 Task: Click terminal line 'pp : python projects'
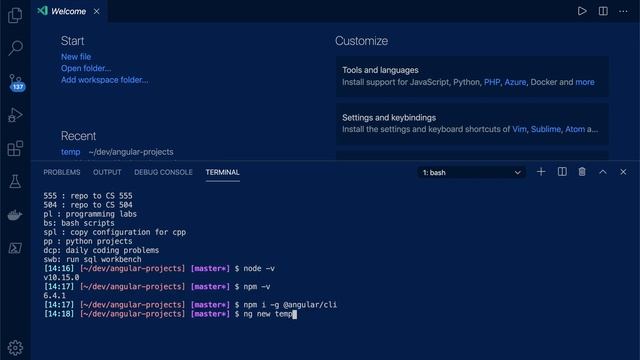point(88,241)
